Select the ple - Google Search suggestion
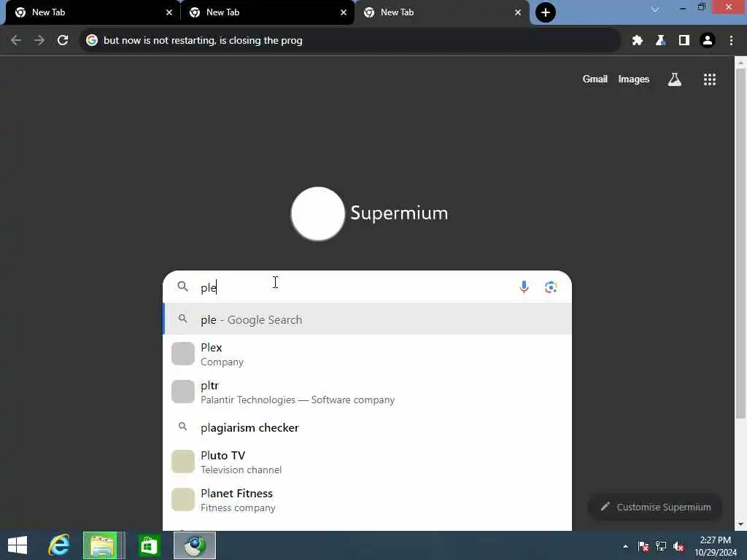 point(368,319)
